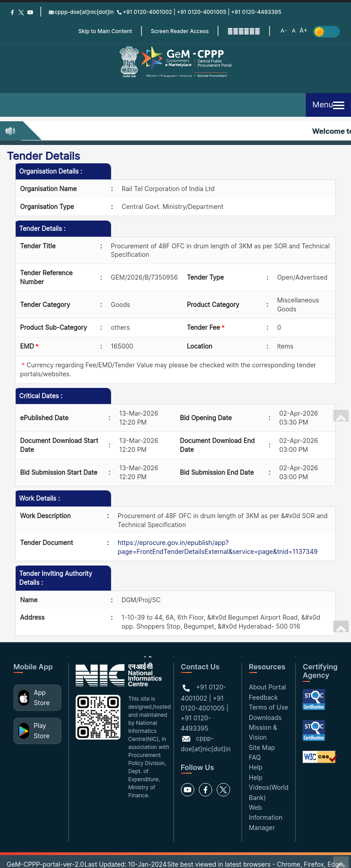The image size is (351, 868).
Task: Open the footer YouTube follow icon
Action: point(188,790)
